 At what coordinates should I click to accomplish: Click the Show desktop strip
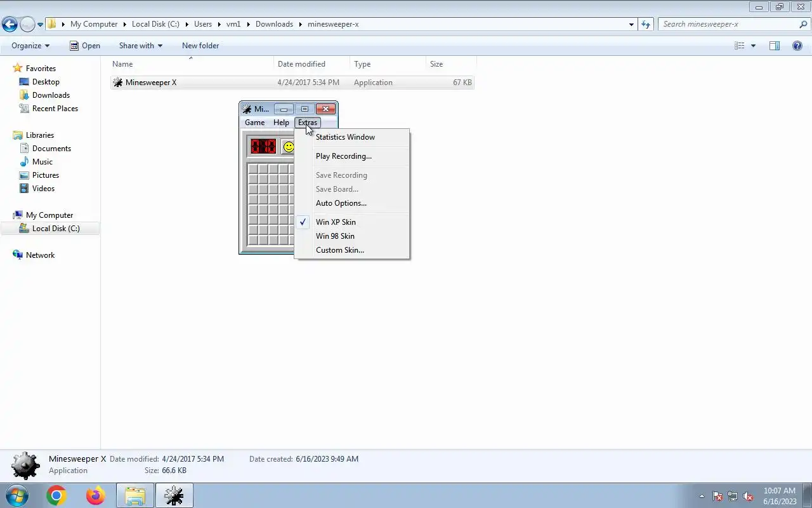click(x=807, y=495)
